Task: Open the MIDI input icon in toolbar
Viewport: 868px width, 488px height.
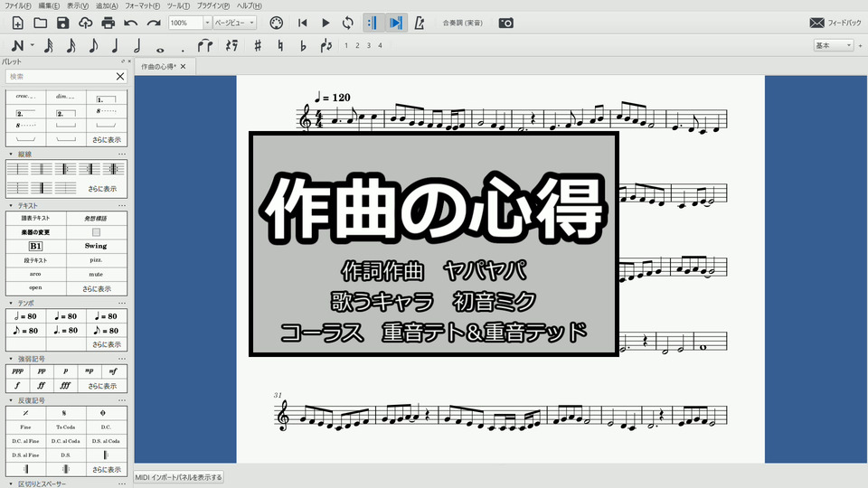Action: [x=277, y=23]
